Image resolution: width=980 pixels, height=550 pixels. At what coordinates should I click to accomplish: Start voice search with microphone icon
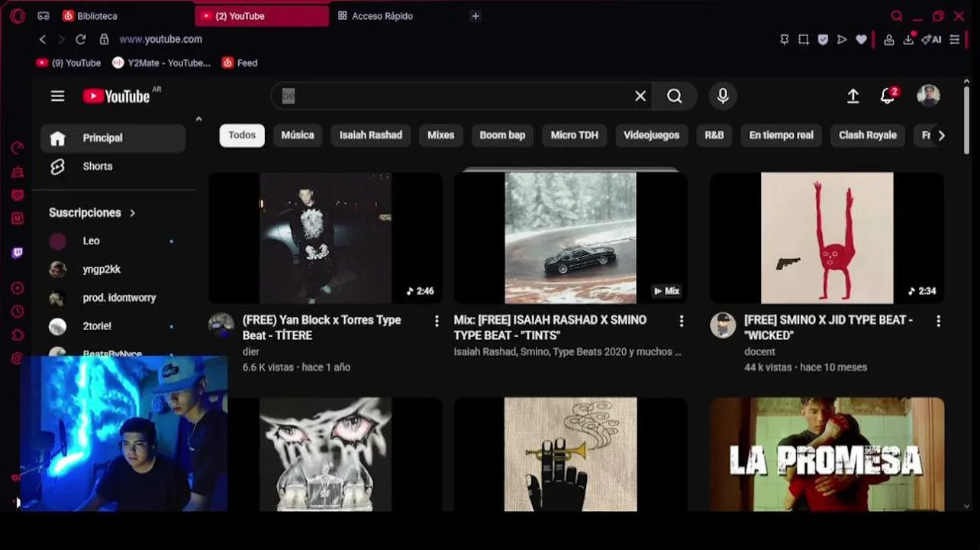coord(723,95)
